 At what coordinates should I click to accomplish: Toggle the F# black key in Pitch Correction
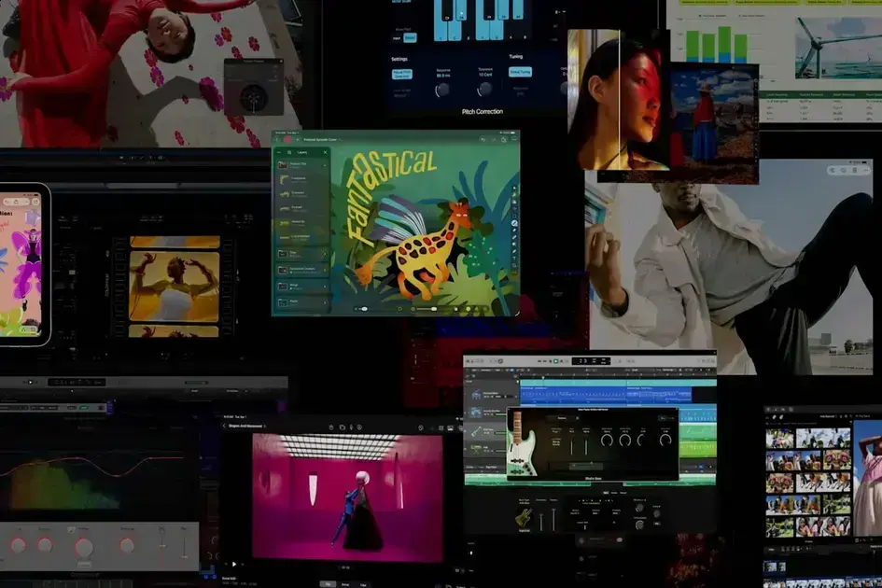coord(489,9)
